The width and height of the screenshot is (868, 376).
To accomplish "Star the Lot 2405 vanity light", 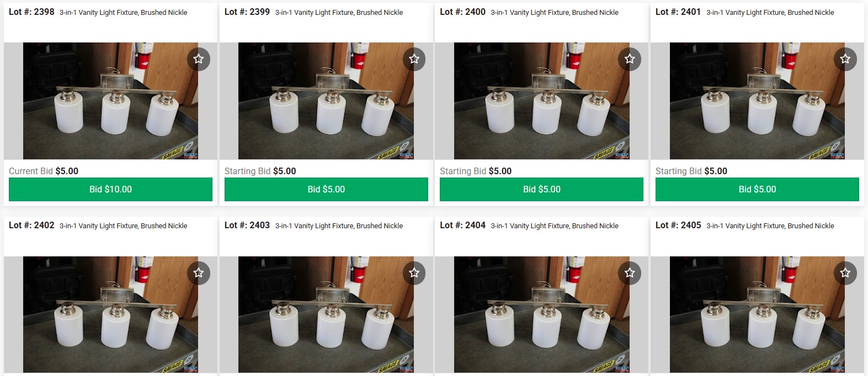I will pyautogui.click(x=845, y=273).
